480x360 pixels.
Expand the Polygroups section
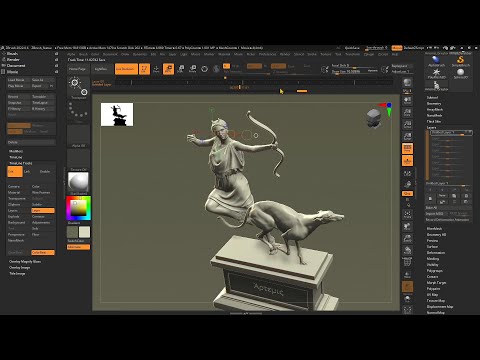(x=435, y=271)
